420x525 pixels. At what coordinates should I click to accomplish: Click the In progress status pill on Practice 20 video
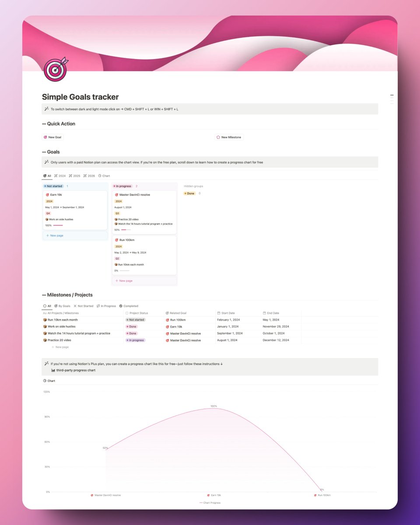[135, 340]
